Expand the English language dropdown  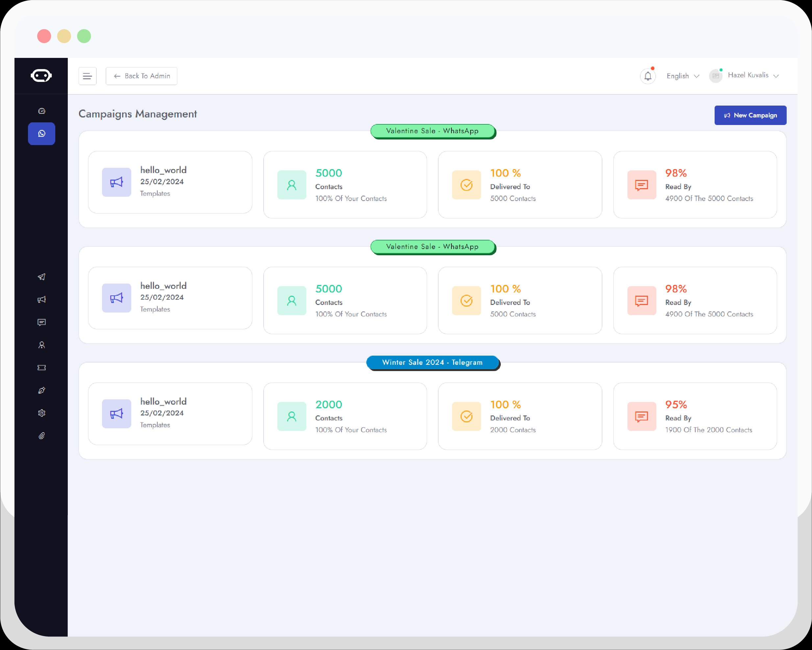(x=683, y=75)
